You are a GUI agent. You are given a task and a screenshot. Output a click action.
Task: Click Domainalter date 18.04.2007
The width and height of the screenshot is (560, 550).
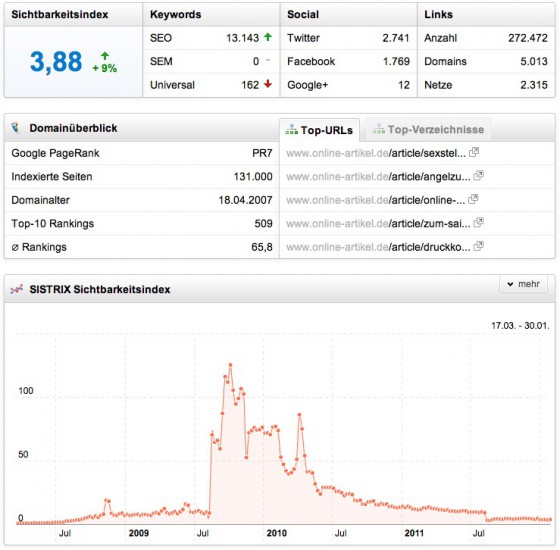coord(245,200)
